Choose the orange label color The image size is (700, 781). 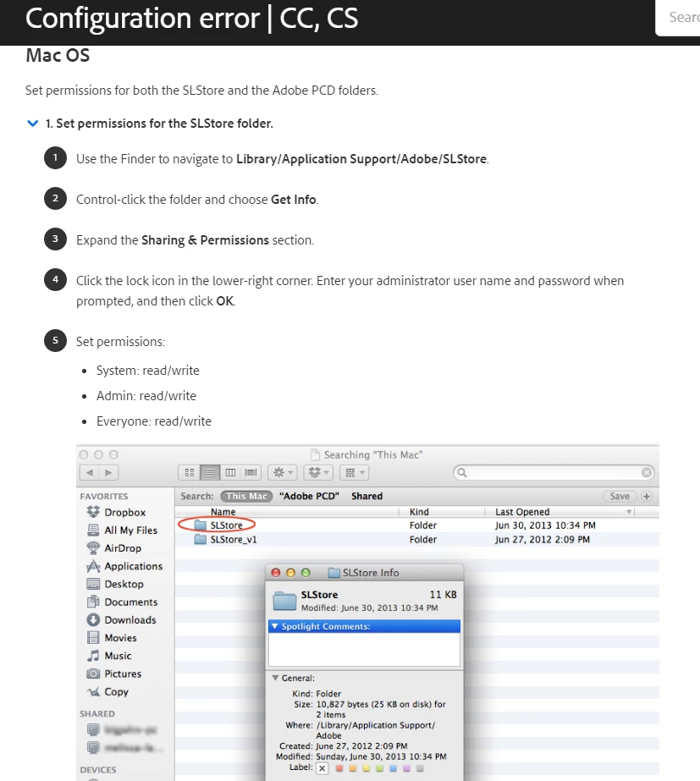coord(353,768)
